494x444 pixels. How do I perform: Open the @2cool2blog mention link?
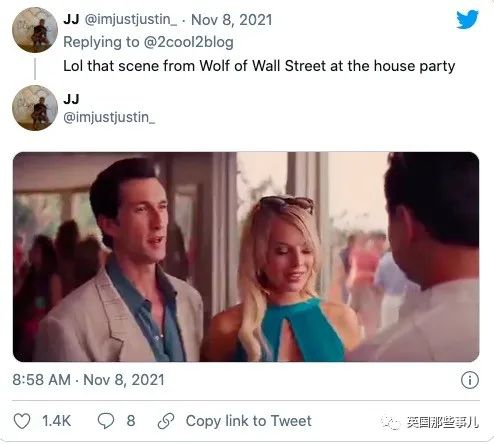click(x=188, y=42)
